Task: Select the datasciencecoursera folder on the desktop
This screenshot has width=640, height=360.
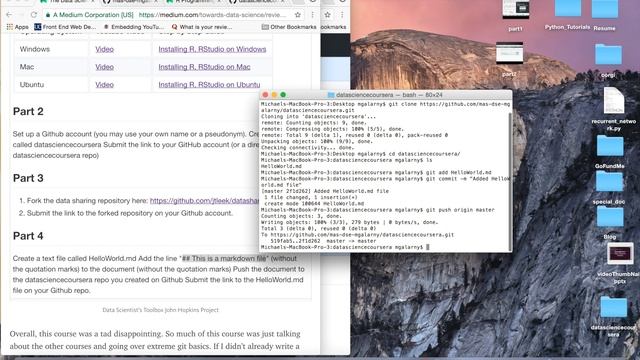Action: pos(613,316)
